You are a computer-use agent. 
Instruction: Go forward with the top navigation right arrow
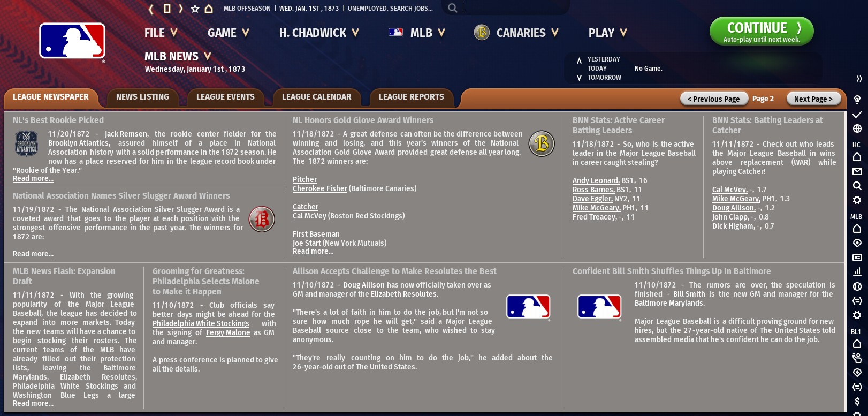[x=181, y=9]
